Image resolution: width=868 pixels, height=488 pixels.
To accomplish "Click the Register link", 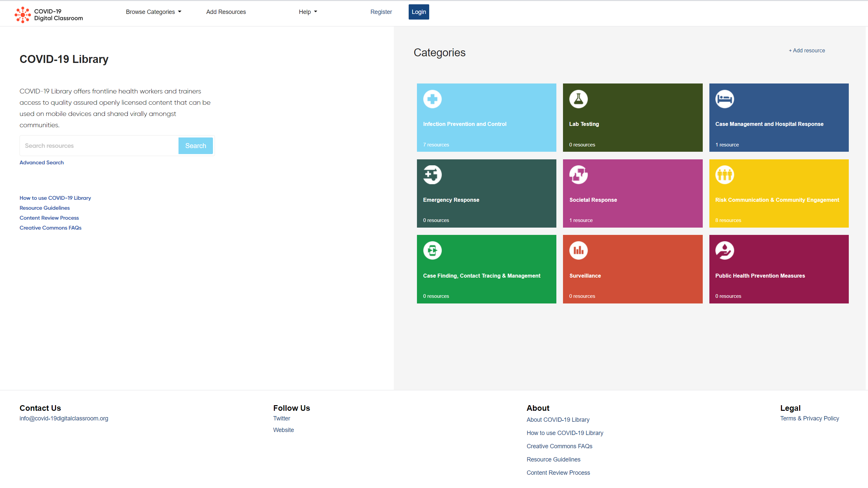I will point(381,12).
